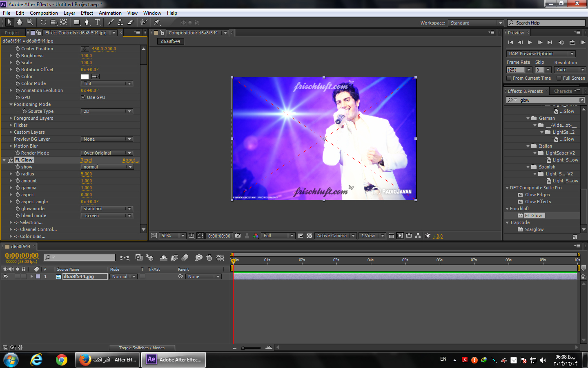This screenshot has height=368, width=588.
Task: Open the 50% magnification dropdown
Action: point(173,236)
